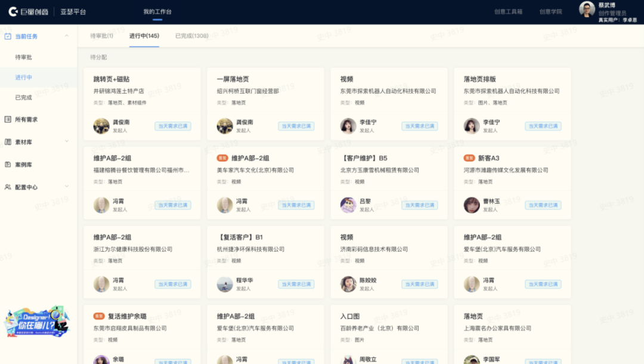Screen dimensions: 644x364
Task: Open the 当前任务 checklist icon
Action: 8,36
